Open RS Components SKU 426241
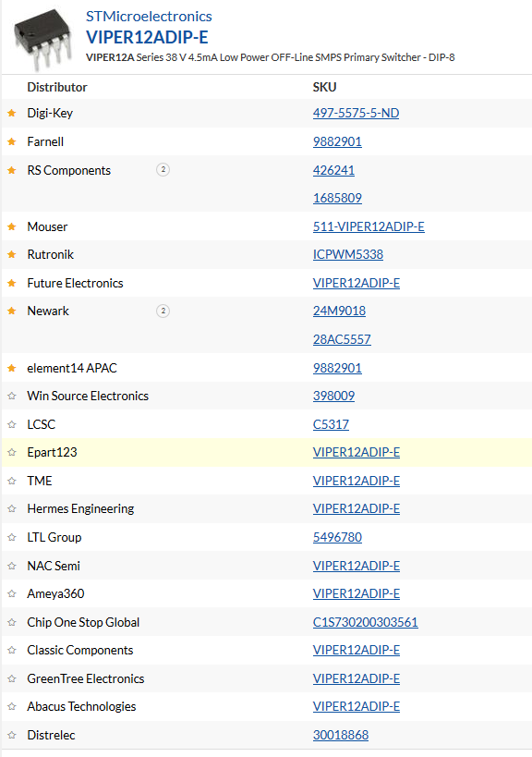The width and height of the screenshot is (532, 757). pos(333,170)
